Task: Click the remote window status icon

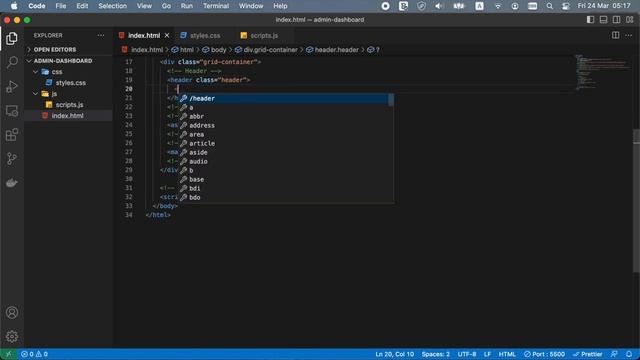Action: [8, 354]
